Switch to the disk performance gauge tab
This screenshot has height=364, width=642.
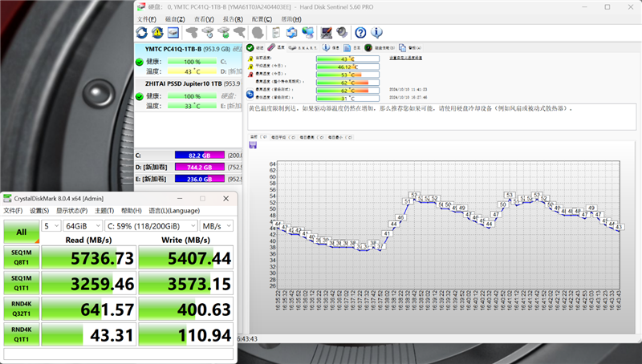coord(380,48)
